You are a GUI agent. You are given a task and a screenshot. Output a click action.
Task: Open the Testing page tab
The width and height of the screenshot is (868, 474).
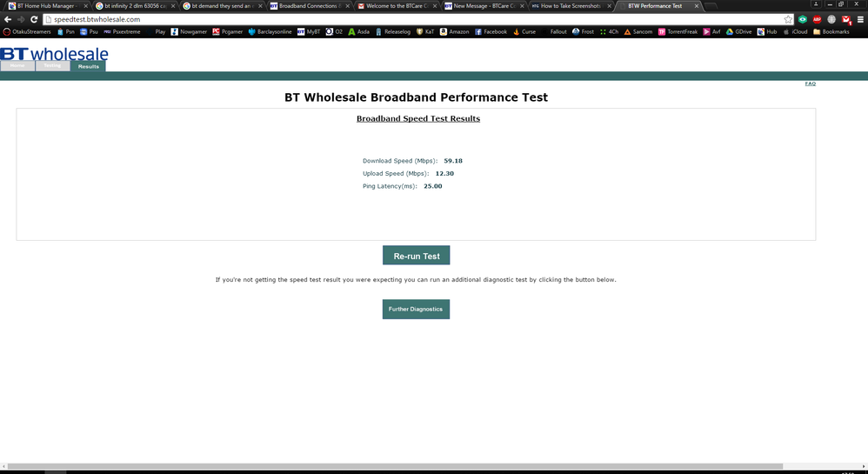(52, 66)
